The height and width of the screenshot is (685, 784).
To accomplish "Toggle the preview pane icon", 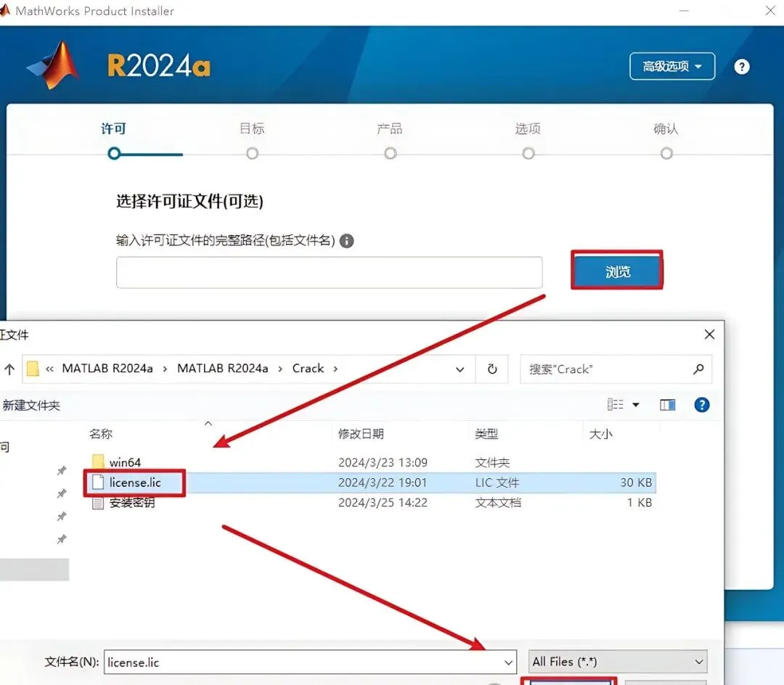I will 668,405.
